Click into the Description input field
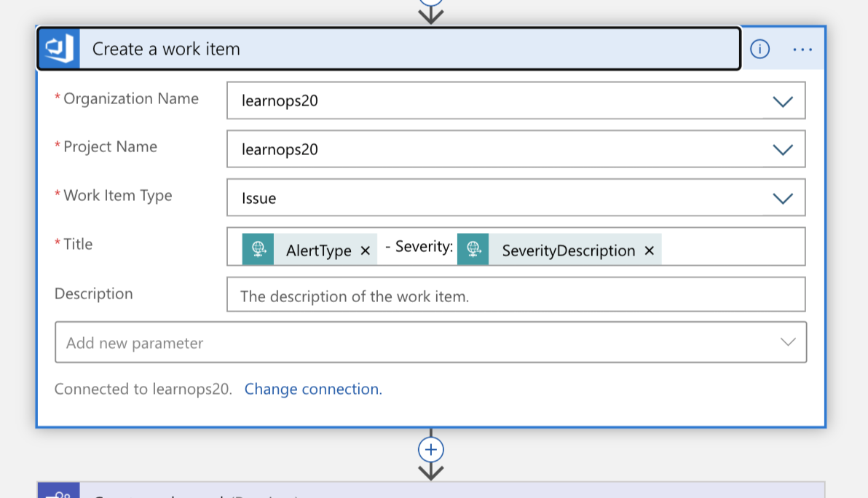This screenshot has height=498, width=868. (x=516, y=294)
